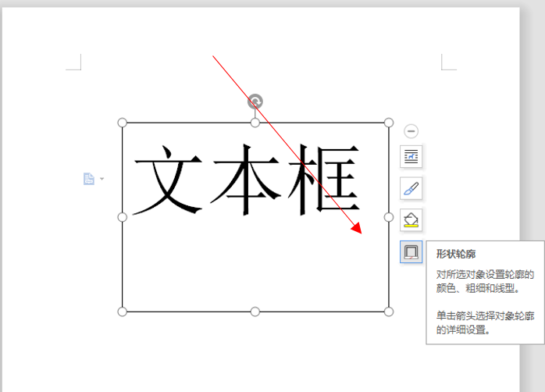This screenshot has height=392, width=545.
Task: Click the middle-right resize handle
Action: (389, 217)
